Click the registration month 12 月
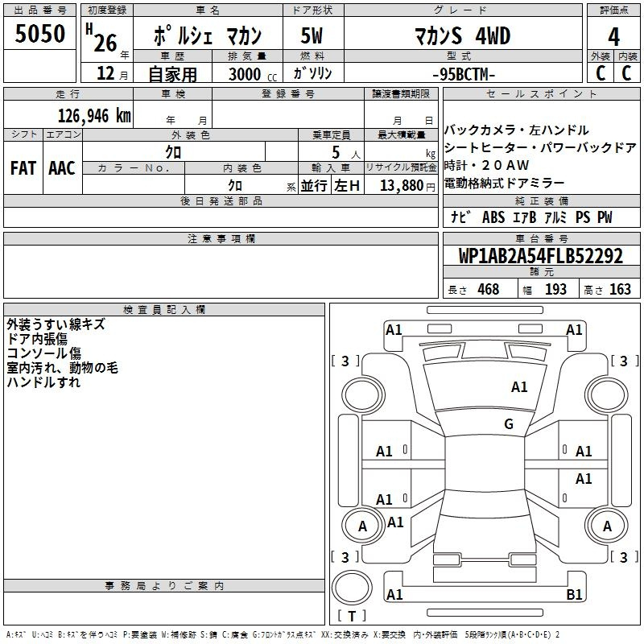This screenshot has width=644, height=644. [x=113, y=73]
